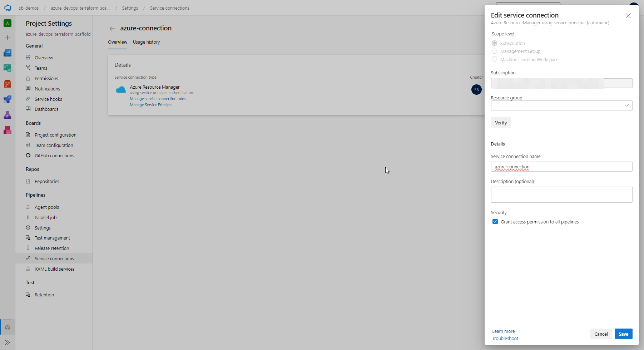Open the Learn more link
The height and width of the screenshot is (350, 644).
(x=503, y=331)
